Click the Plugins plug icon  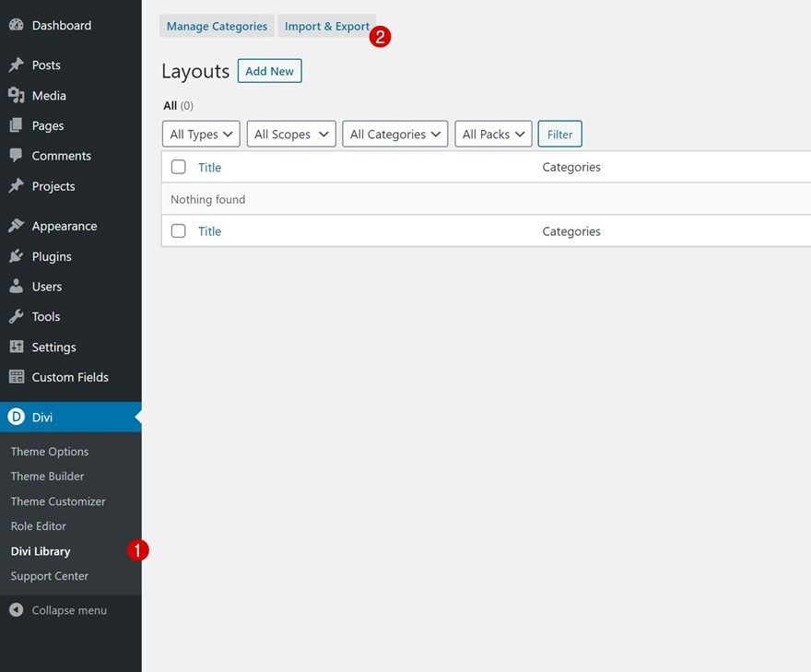click(16, 256)
